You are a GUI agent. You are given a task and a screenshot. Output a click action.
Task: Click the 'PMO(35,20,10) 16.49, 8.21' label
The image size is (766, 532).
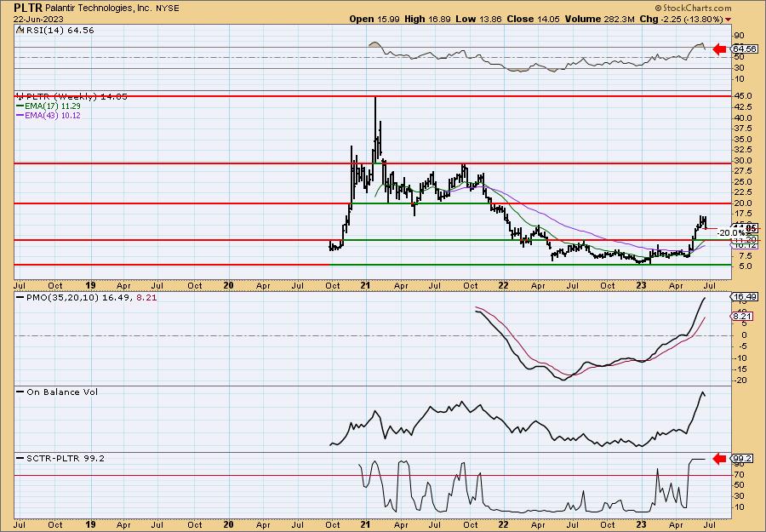coord(92,298)
